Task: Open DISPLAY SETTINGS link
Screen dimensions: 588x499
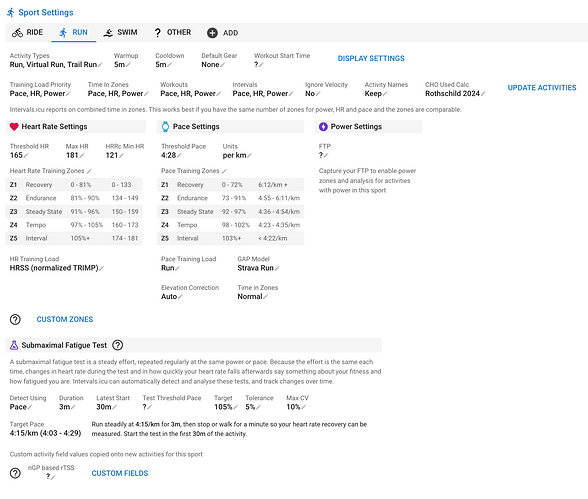Action: coord(371,58)
